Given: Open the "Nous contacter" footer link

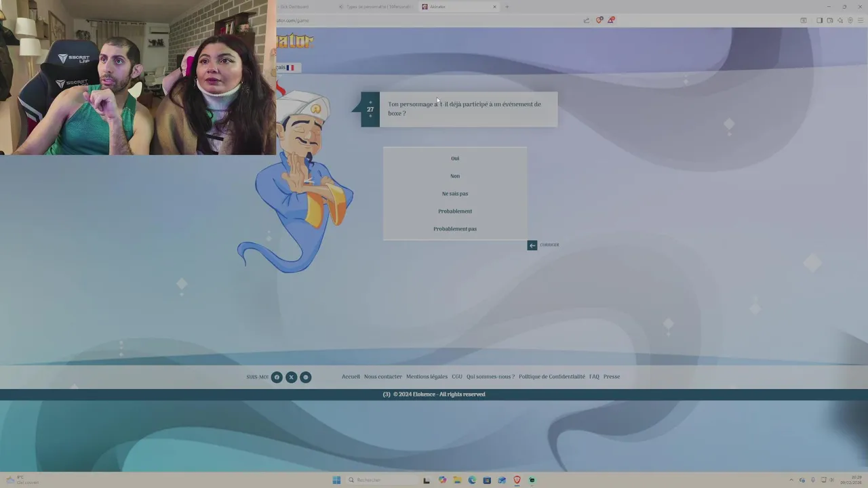Looking at the screenshot, I should [383, 377].
